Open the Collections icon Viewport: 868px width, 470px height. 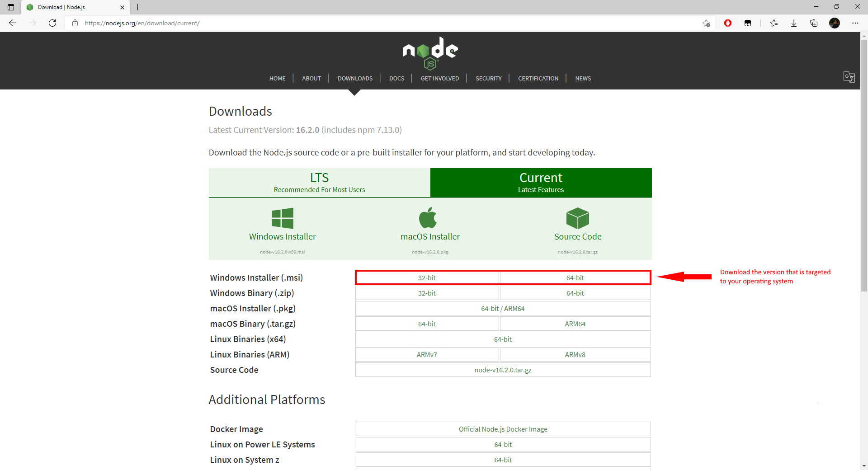click(814, 23)
